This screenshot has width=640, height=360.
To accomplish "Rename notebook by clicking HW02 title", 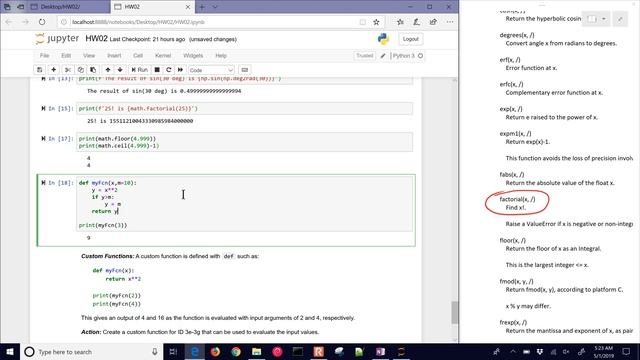I will 96,39.
